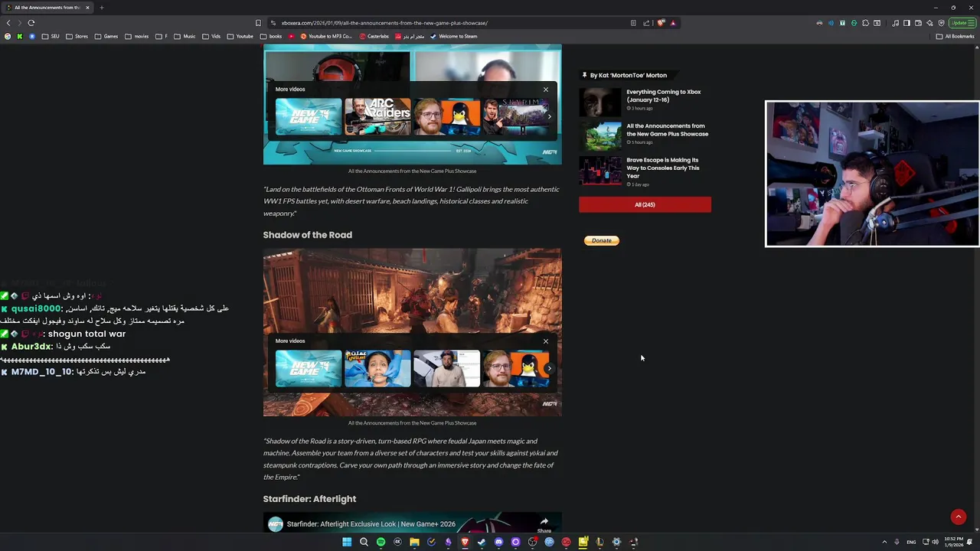Share this page from the address bar
The width and height of the screenshot is (980, 551).
click(x=646, y=23)
